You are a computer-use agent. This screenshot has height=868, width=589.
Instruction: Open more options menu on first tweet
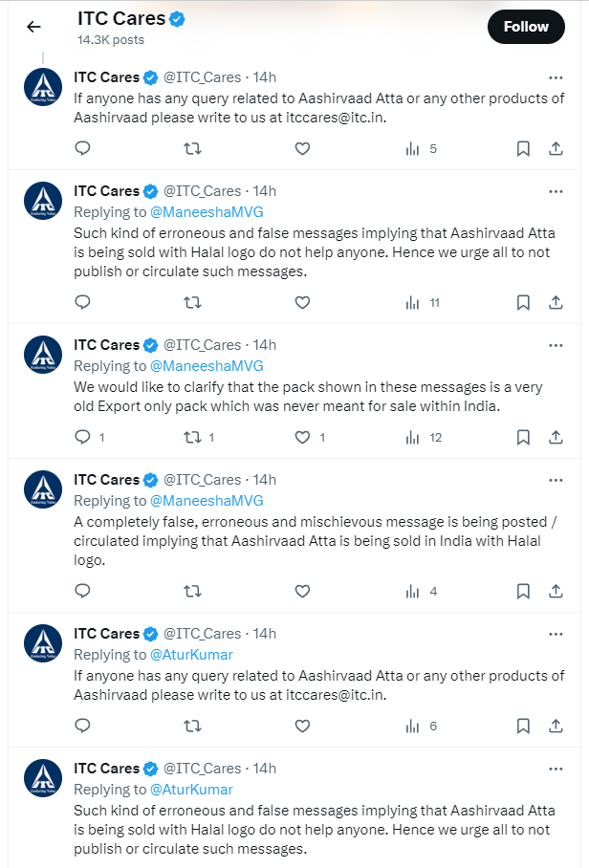coord(556,76)
